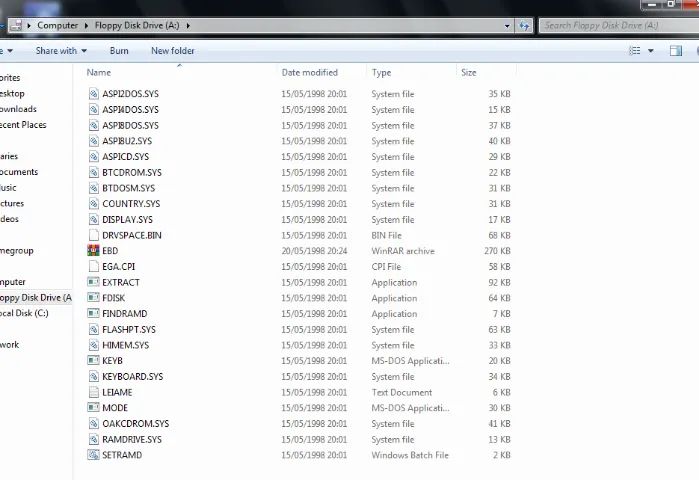Open Pictures library in navigation pane

point(12,203)
